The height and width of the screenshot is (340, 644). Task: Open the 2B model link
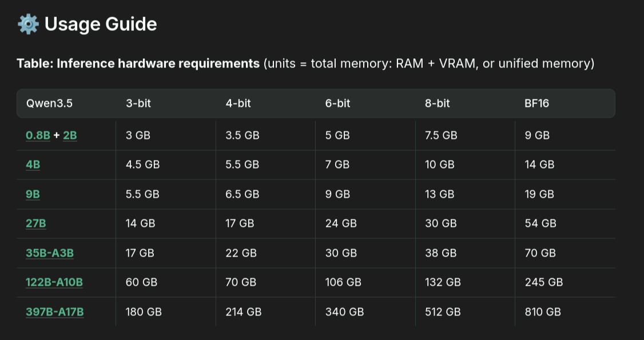[70, 135]
